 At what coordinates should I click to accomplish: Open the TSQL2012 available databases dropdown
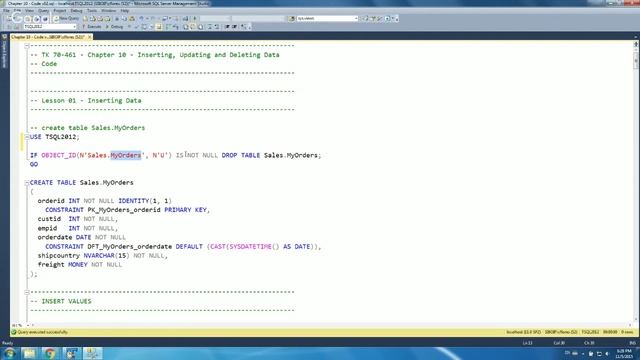[x=49, y=27]
